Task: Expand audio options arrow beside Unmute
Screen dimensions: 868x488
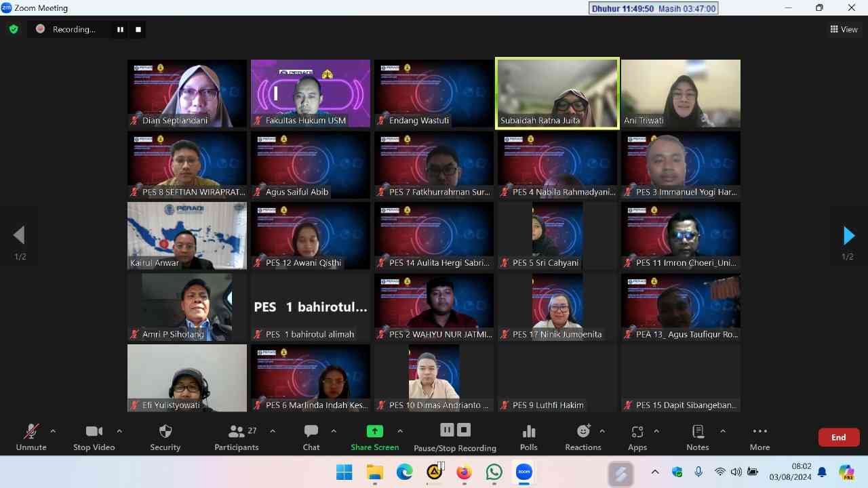Action: pos(53,431)
